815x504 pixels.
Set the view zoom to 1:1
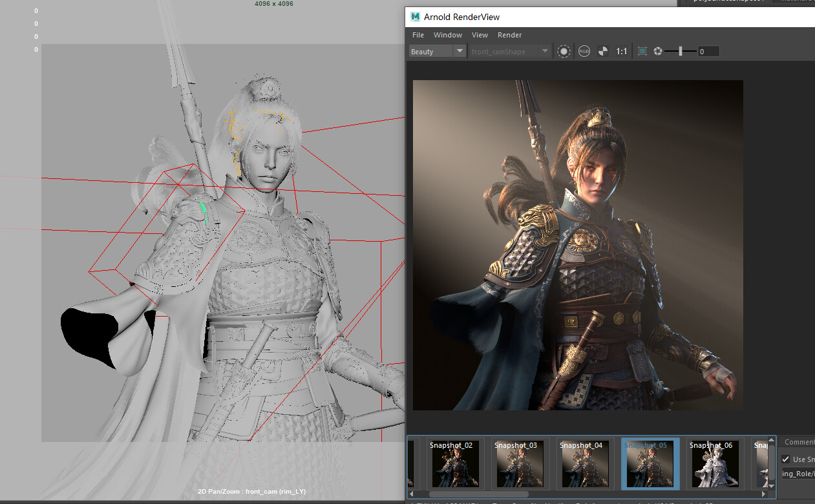621,51
